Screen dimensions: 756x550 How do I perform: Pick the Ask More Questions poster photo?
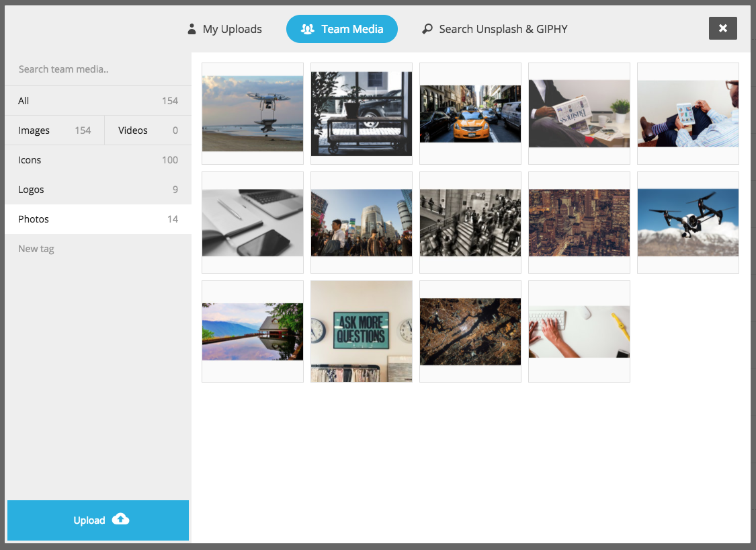(362, 331)
